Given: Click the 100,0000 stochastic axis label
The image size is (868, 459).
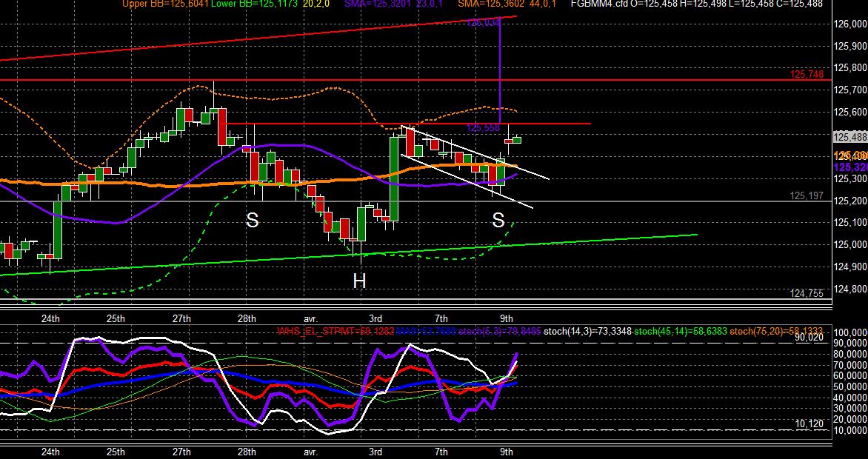Looking at the screenshot, I should [850, 332].
